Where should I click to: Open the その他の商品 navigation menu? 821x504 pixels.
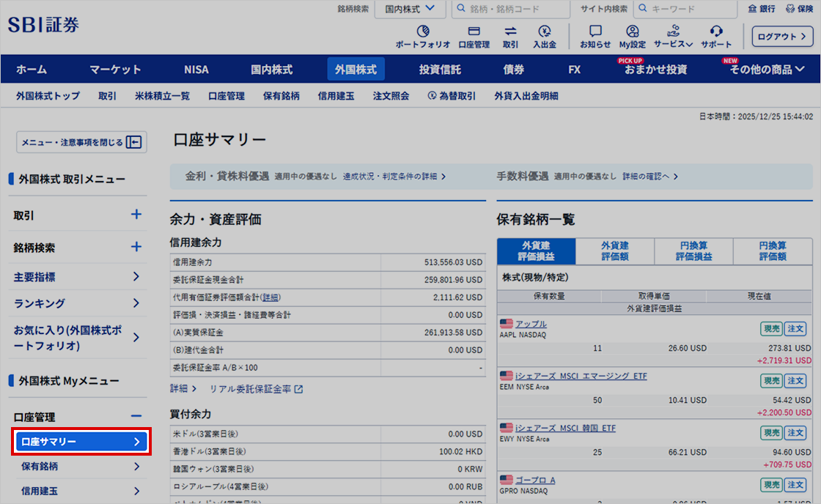pyautogui.click(x=766, y=70)
